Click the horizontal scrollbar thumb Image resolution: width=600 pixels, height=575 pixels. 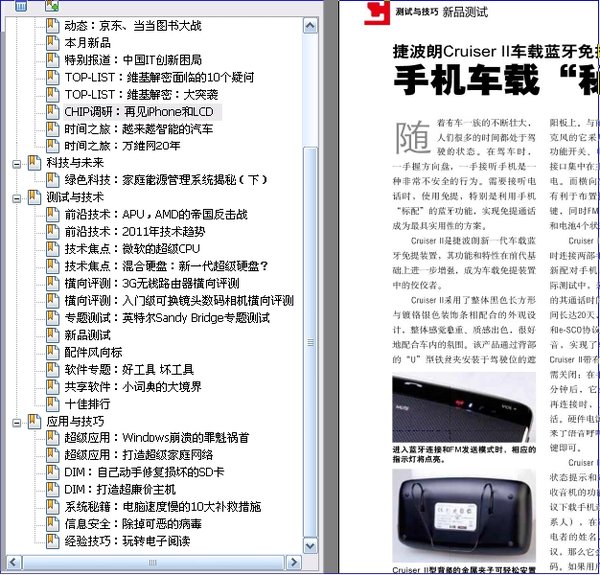153,562
